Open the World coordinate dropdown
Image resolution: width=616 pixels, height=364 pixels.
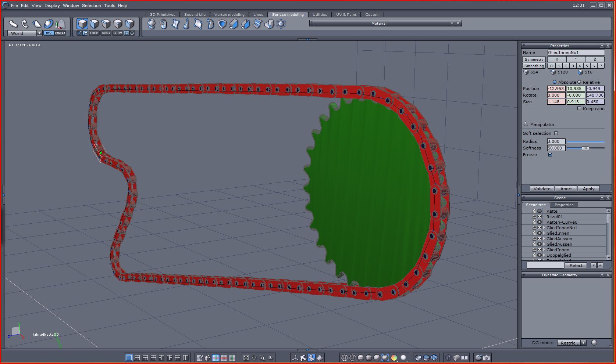[x=39, y=33]
